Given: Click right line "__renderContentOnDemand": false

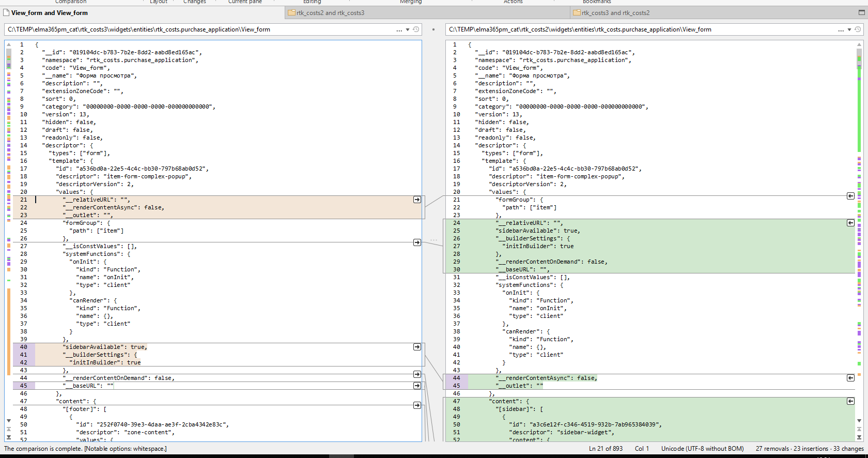Looking at the screenshot, I should (551, 262).
